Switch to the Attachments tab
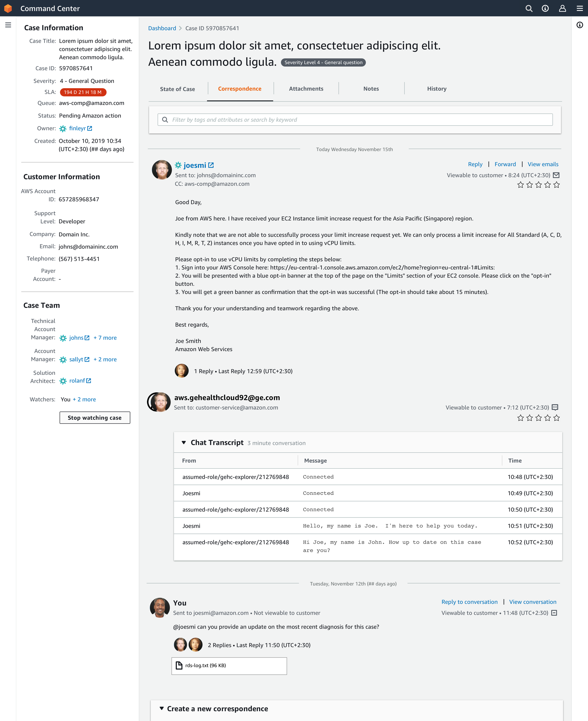This screenshot has width=588, height=721. coord(306,89)
